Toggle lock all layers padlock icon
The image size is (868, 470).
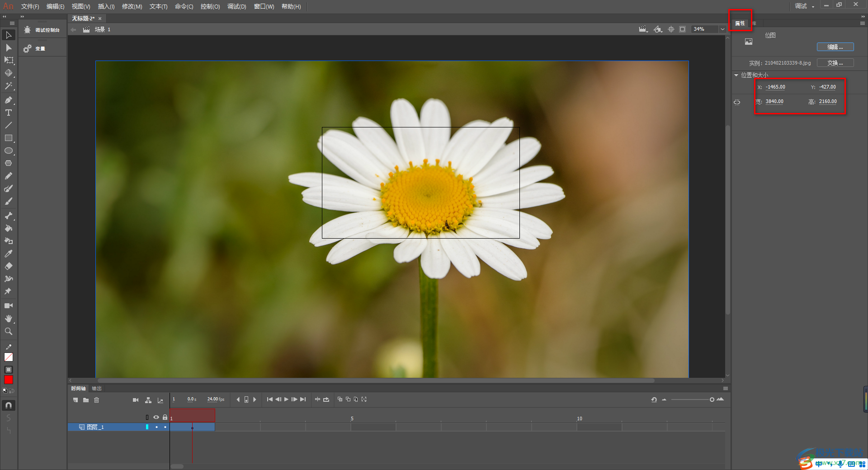(165, 417)
